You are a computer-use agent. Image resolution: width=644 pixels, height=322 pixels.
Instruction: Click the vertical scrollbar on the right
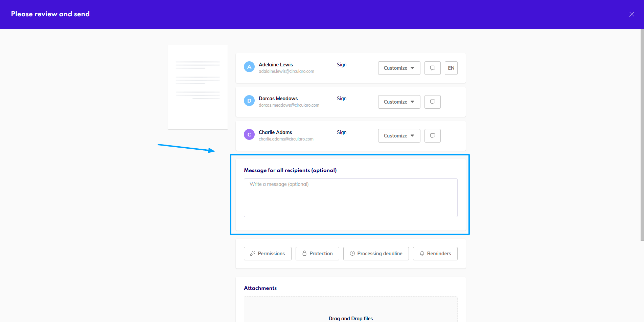coord(642,135)
